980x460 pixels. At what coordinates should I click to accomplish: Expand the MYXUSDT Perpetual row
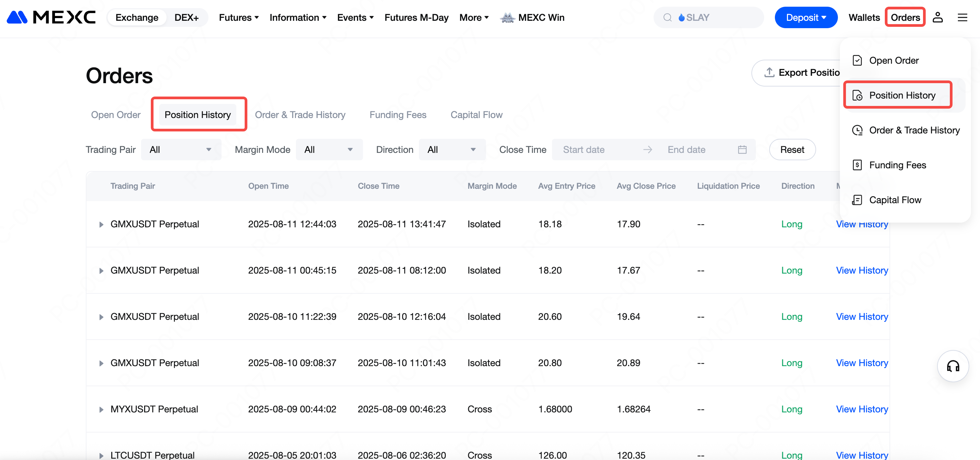click(x=101, y=410)
